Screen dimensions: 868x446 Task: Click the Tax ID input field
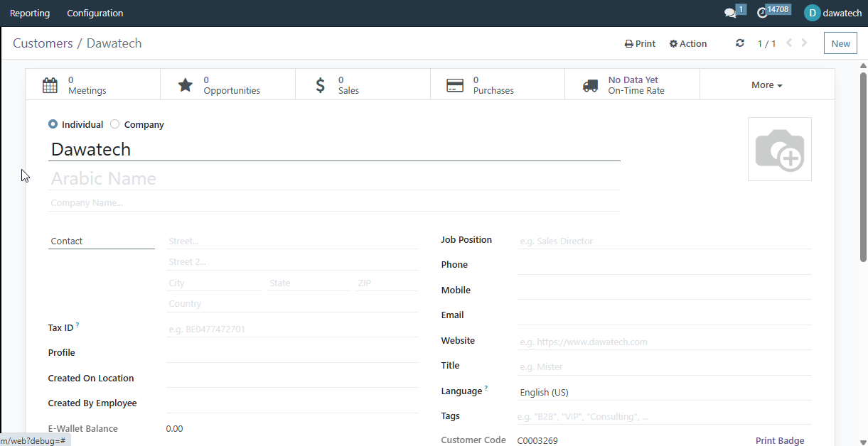tap(292, 330)
